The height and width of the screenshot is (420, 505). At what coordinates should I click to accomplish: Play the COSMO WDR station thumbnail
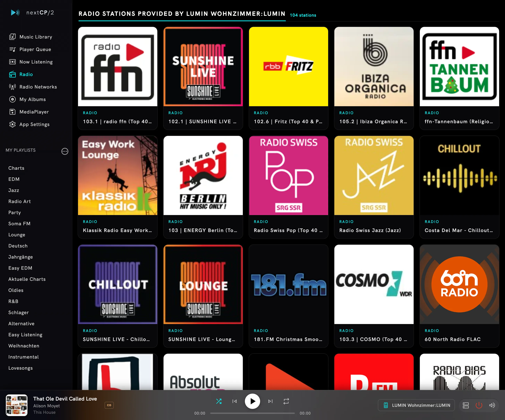pyautogui.click(x=374, y=284)
